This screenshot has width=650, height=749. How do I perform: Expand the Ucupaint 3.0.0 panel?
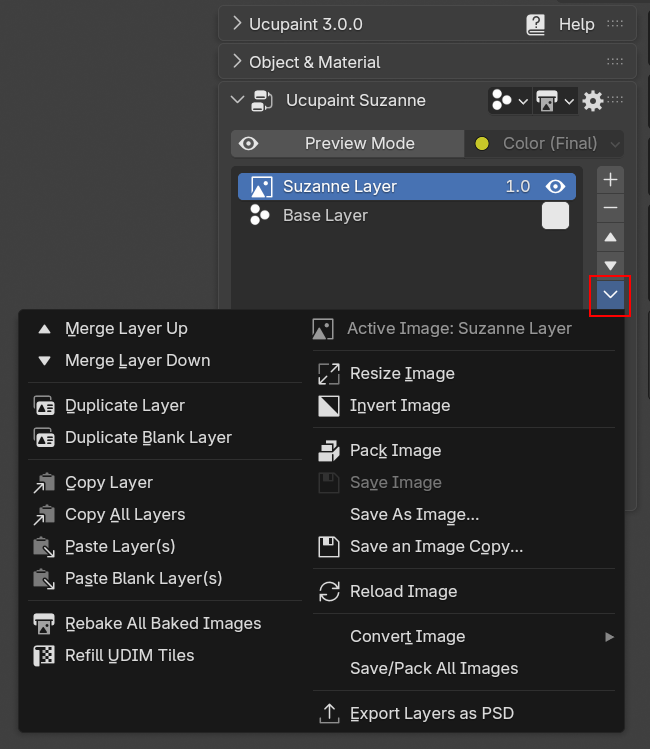237,23
